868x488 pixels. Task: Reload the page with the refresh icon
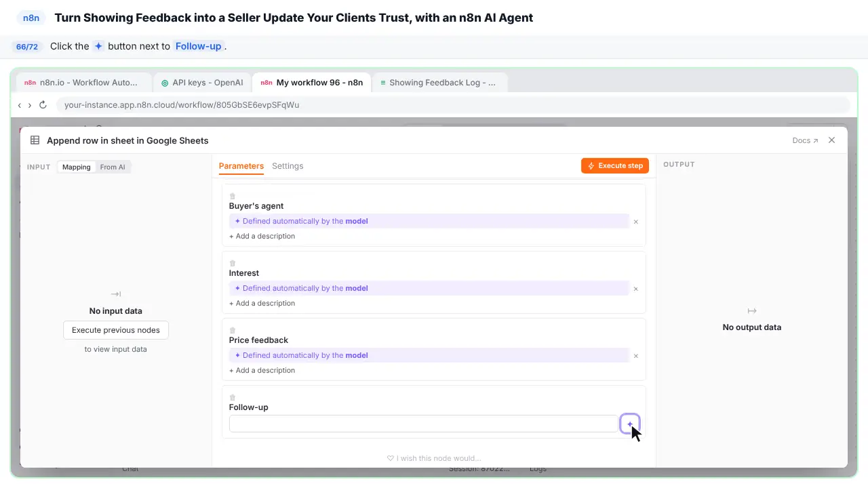(43, 105)
